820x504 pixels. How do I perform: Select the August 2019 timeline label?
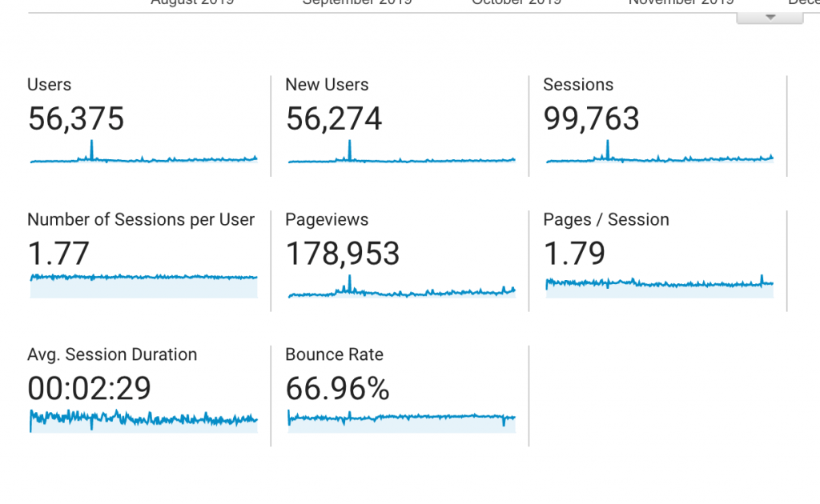click(x=191, y=3)
